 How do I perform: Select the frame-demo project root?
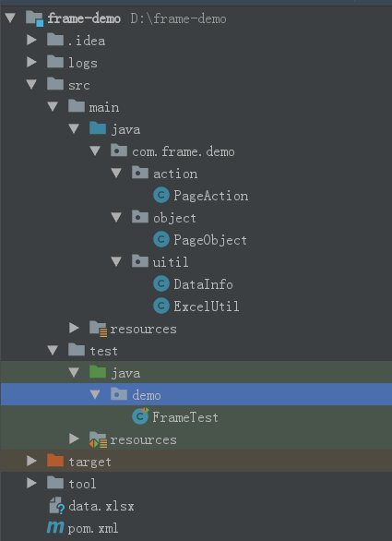(84, 18)
